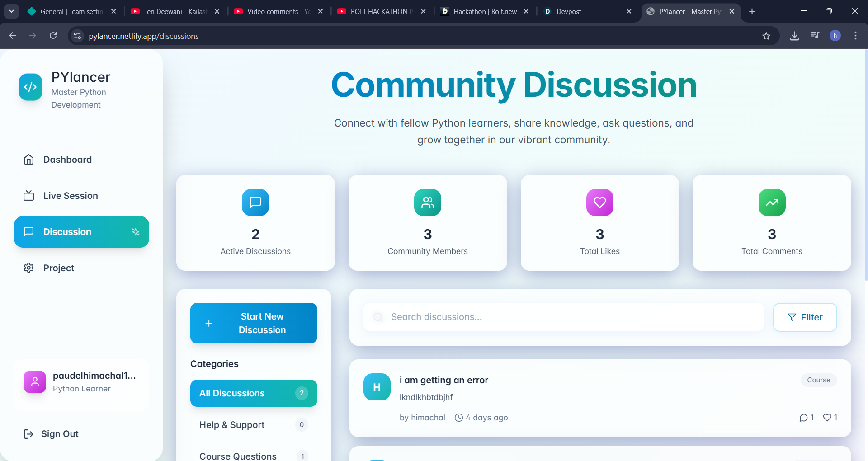Screen dimensions: 868x461
Task: Click the Categories heading
Action: tap(214, 364)
